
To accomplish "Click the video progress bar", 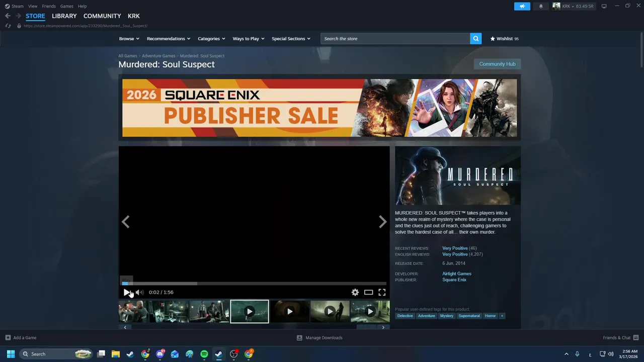I will click(x=254, y=284).
